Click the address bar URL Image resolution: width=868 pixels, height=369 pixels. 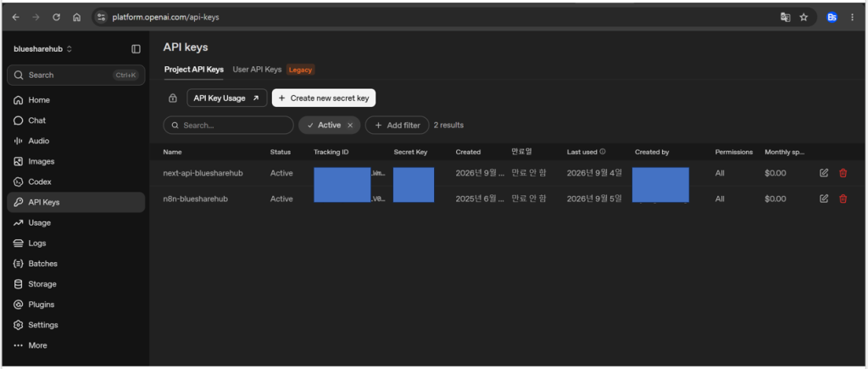(x=165, y=17)
